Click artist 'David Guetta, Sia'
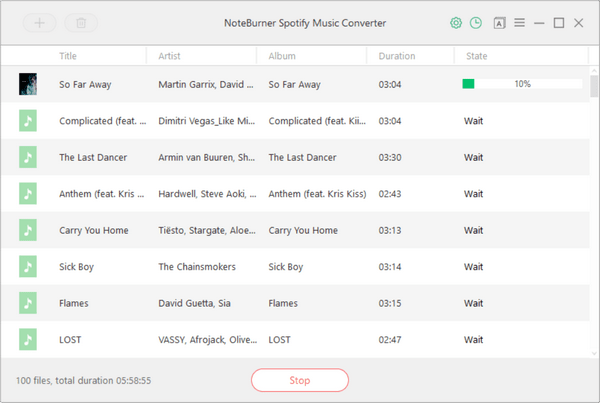This screenshot has height=403, width=600. click(x=194, y=303)
